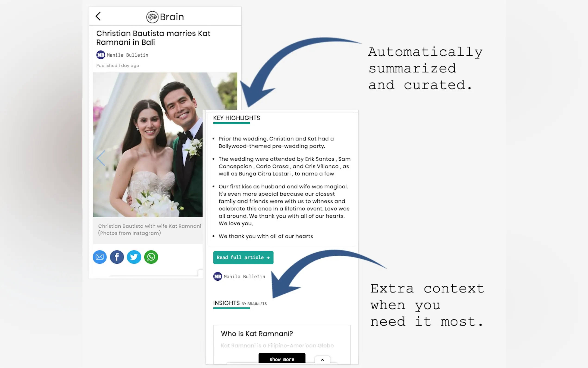
Task: Open the Who is Kat Ramnani? card
Action: tap(257, 334)
